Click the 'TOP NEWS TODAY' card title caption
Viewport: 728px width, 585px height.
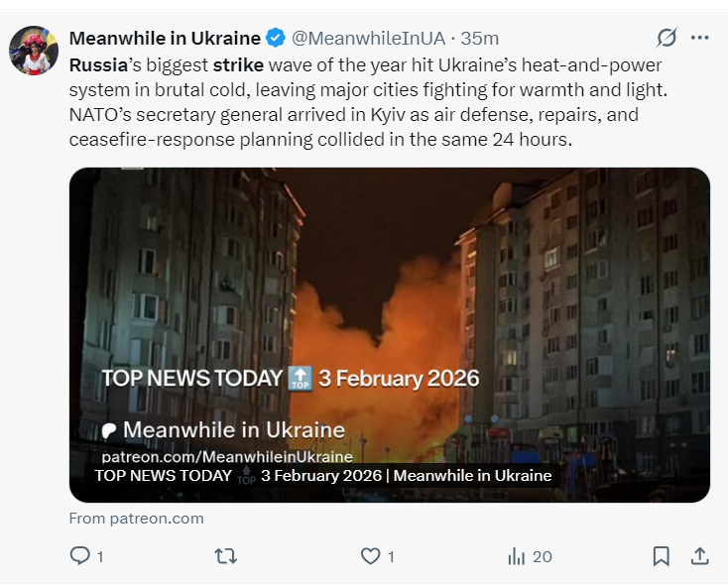coord(322,475)
